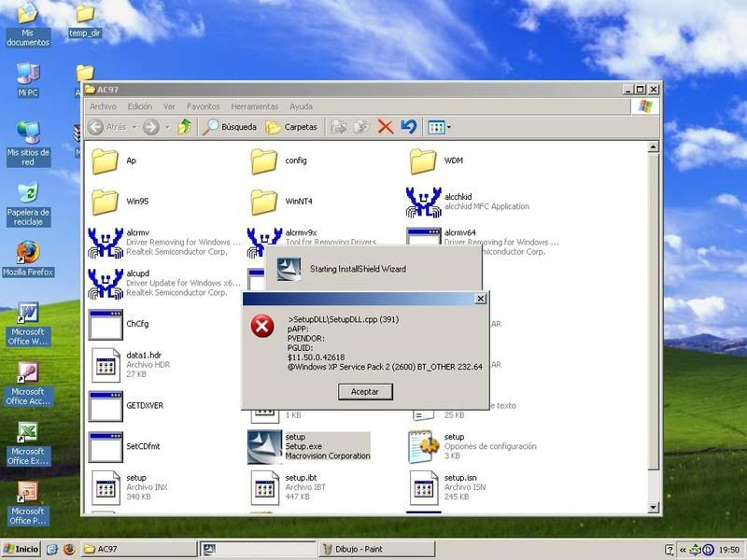Click the blue Undo arrow icon

coord(408,127)
